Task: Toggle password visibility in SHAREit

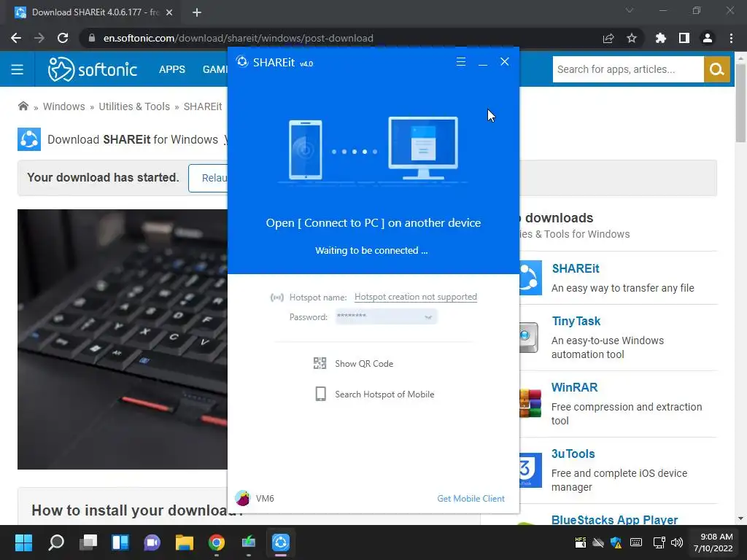Action: click(x=428, y=317)
